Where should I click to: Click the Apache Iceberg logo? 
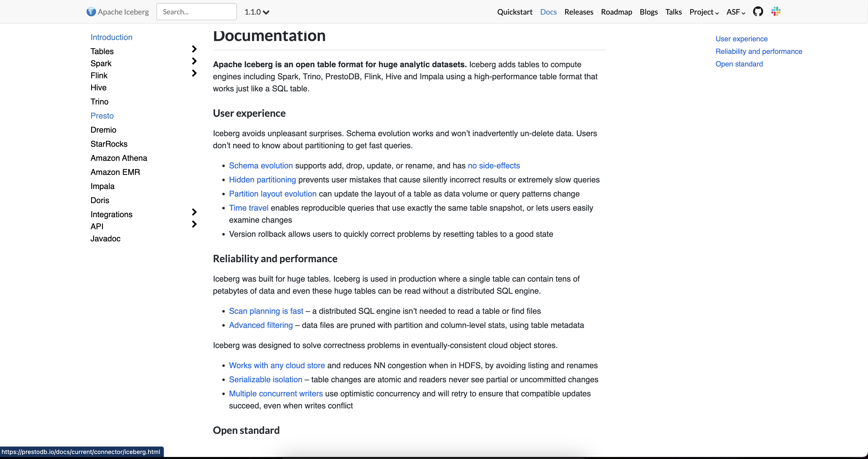coord(118,12)
